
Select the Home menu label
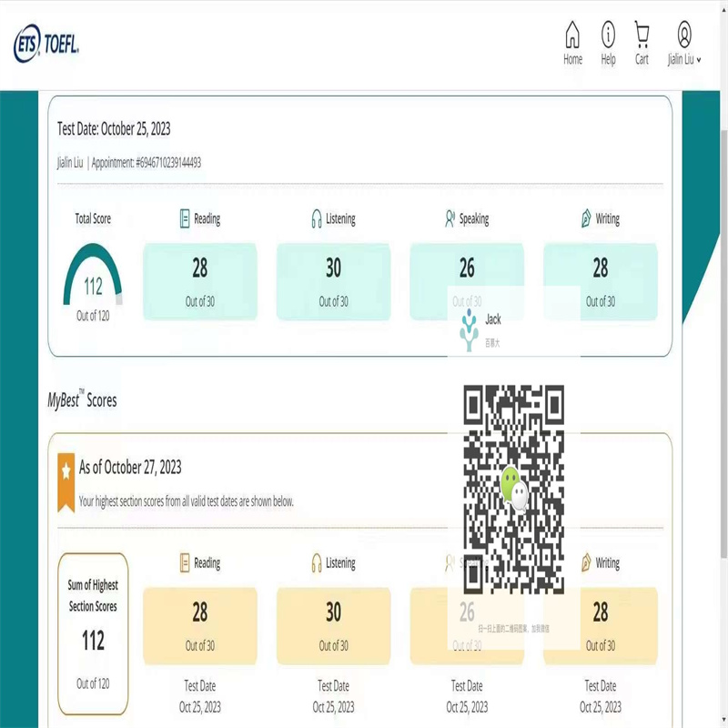[x=572, y=59]
